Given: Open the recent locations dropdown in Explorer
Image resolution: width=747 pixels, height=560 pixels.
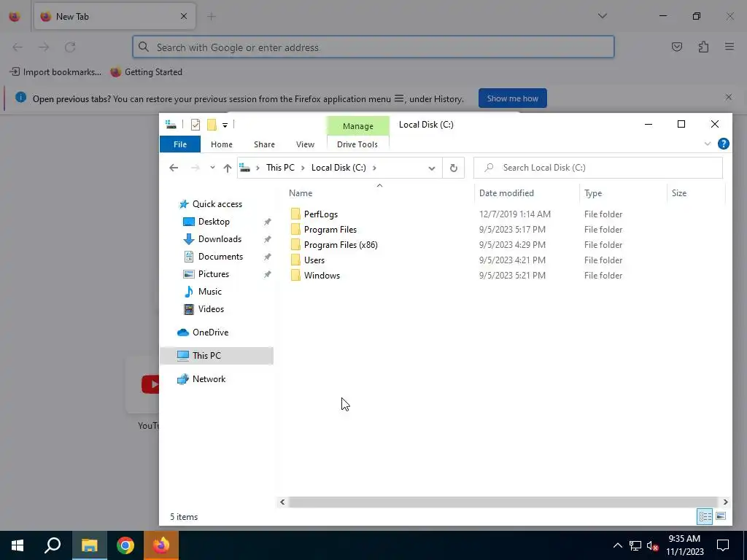Looking at the screenshot, I should pos(212,168).
